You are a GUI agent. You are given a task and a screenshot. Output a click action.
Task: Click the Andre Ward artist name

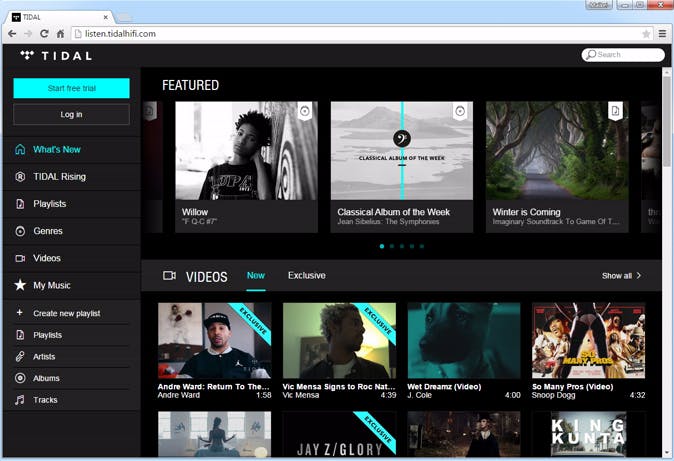178,395
